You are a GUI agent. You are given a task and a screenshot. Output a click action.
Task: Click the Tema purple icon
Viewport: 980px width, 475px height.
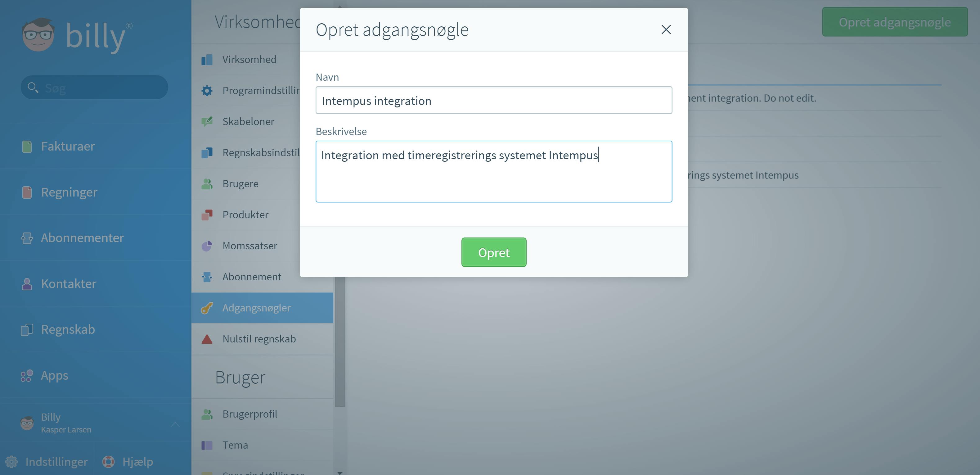pos(207,445)
